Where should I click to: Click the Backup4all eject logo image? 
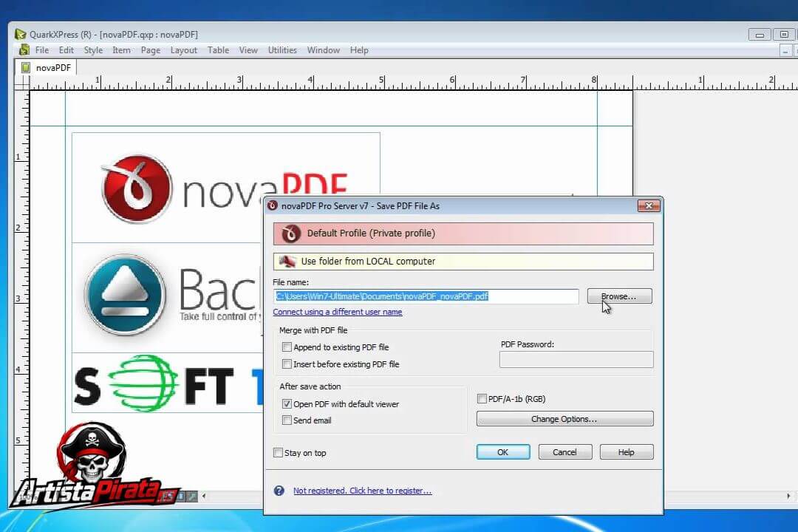coord(125,296)
